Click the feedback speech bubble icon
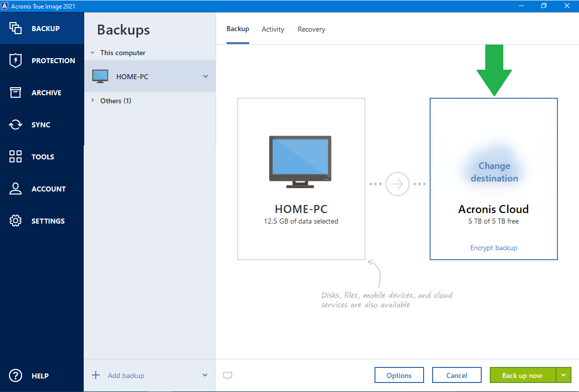Screen dimensions: 579x392 (x=228, y=375)
